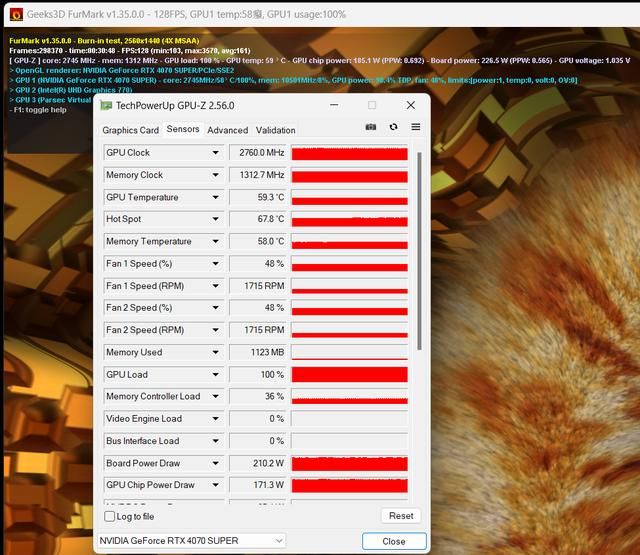Click the Close button in GPU-Z
The width and height of the screenshot is (640, 555).
(x=394, y=541)
